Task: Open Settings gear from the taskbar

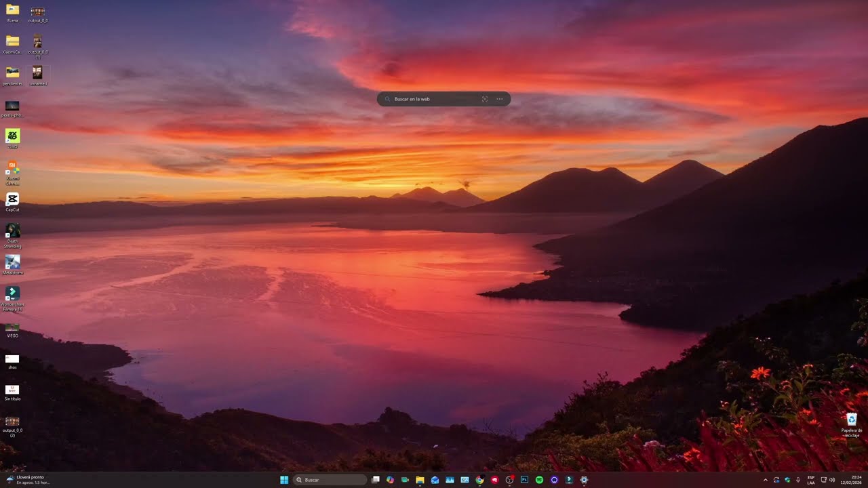Action: 584,480
